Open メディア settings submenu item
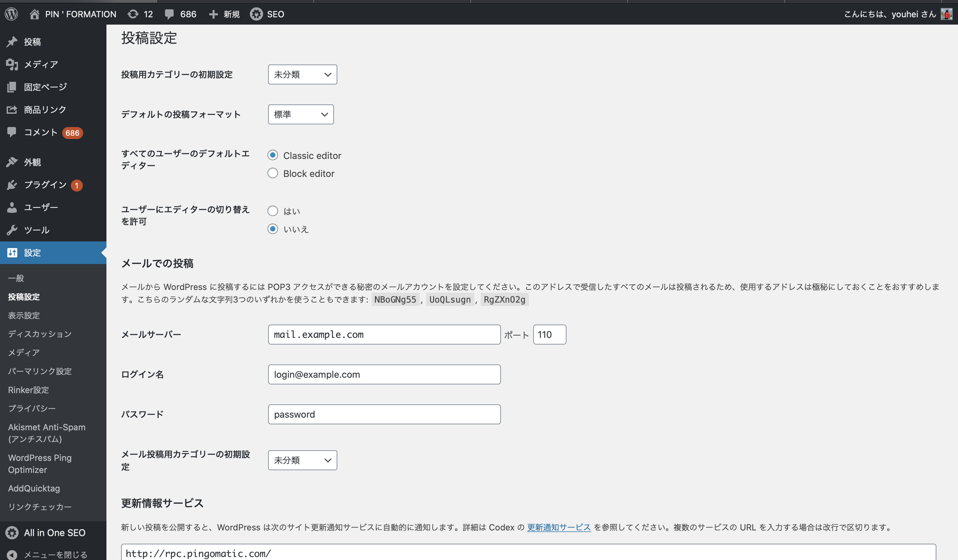Image resolution: width=958 pixels, height=560 pixels. 24,352
